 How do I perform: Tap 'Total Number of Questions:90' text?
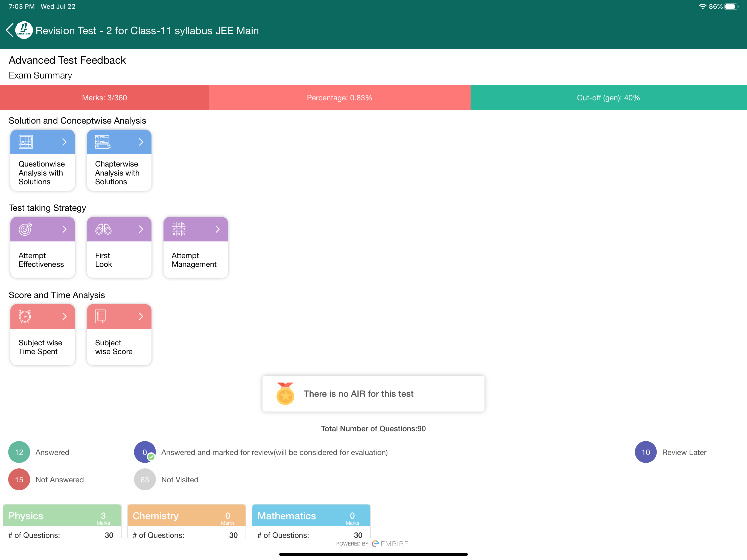[x=373, y=428]
